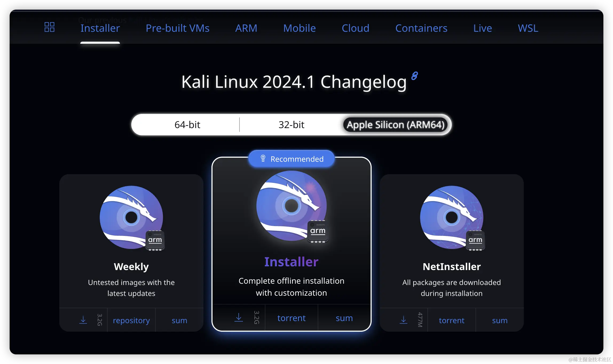Screen dimensions: 613x364
Task: Open the Weekly repository link
Action: (x=131, y=320)
